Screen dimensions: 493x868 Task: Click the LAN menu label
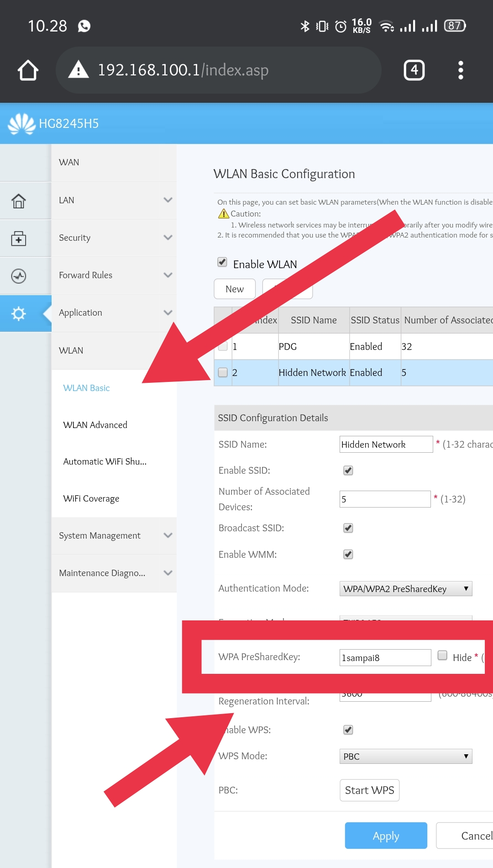[67, 201]
